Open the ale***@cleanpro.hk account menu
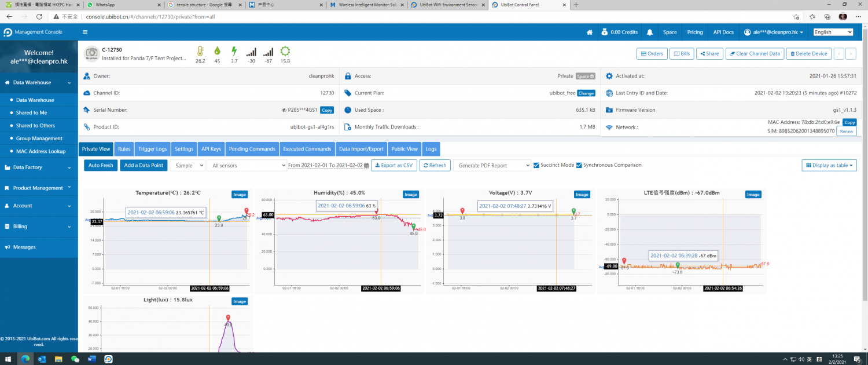 pyautogui.click(x=774, y=32)
